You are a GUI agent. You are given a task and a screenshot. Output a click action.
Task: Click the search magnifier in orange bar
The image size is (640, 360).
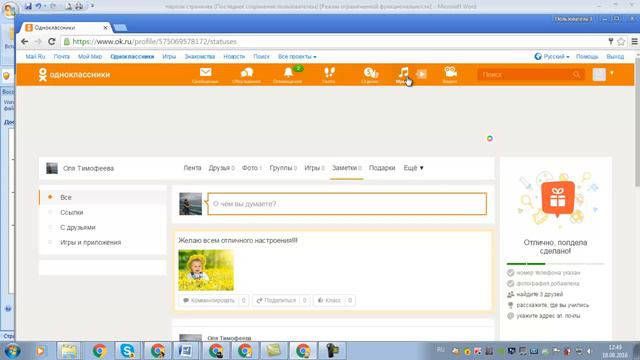(x=576, y=75)
